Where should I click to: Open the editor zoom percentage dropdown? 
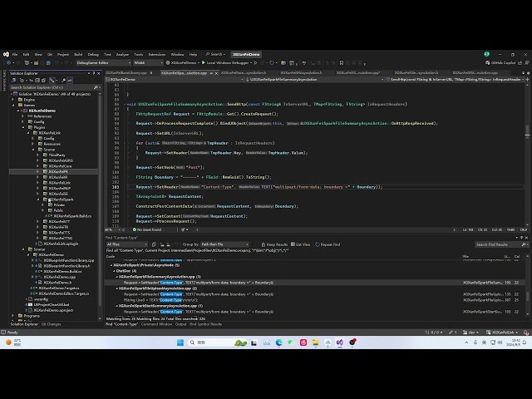112,229
